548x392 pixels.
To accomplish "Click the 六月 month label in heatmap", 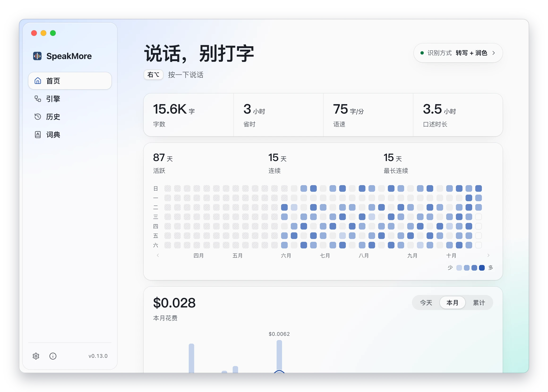I will coord(286,255).
